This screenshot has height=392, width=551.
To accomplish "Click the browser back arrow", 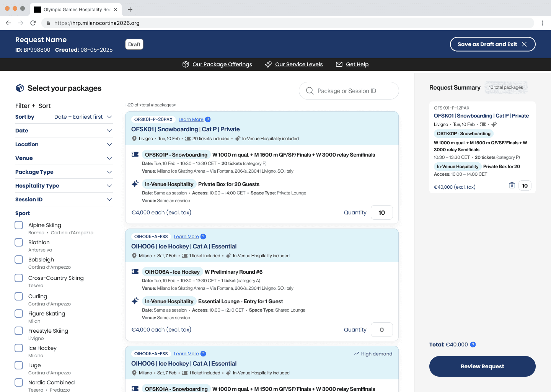I will (8, 23).
